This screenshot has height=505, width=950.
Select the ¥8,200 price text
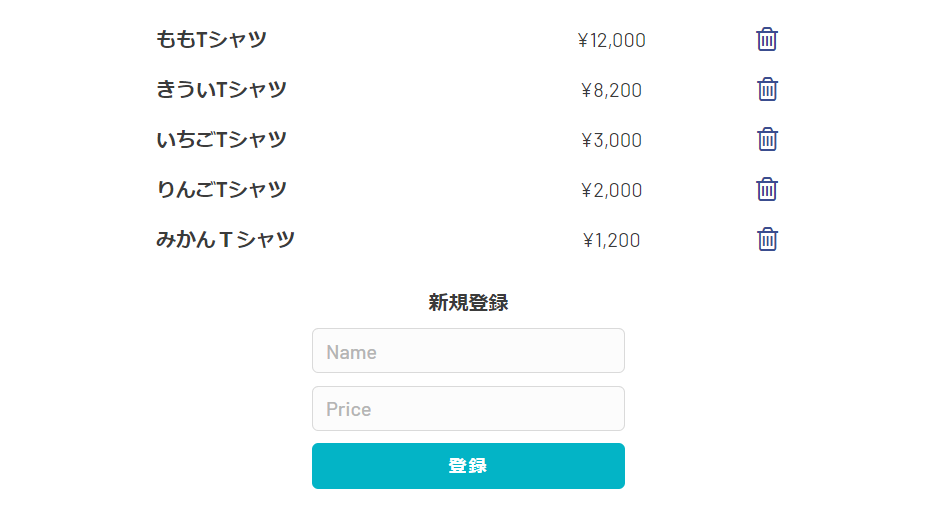[x=611, y=91]
